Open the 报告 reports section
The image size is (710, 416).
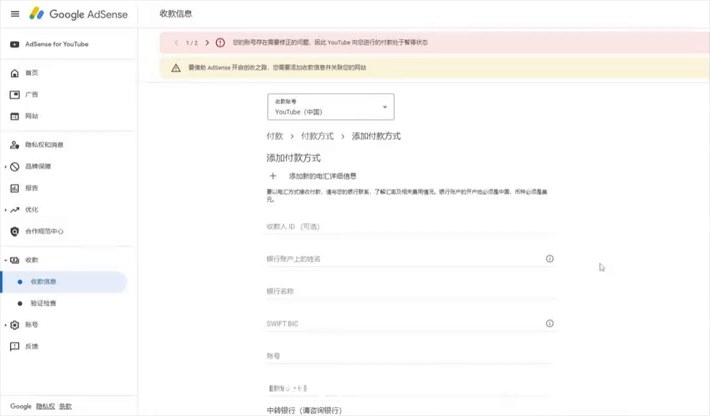31,188
